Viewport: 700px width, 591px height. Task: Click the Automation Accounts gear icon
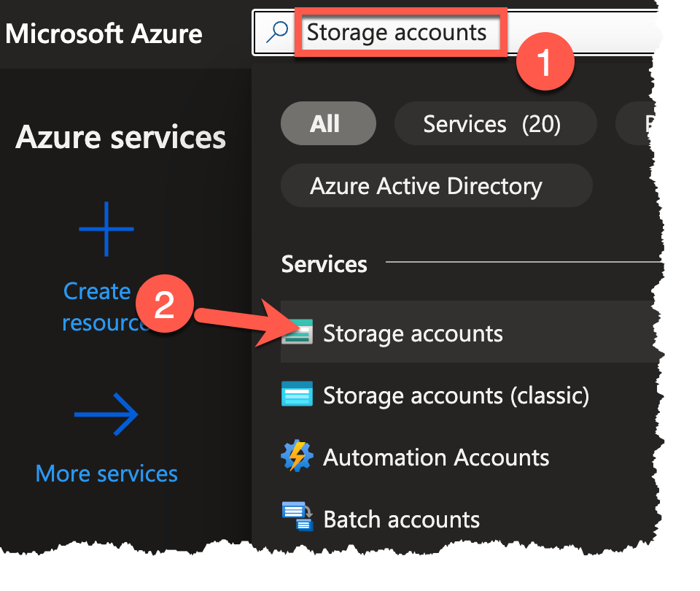coord(297,457)
